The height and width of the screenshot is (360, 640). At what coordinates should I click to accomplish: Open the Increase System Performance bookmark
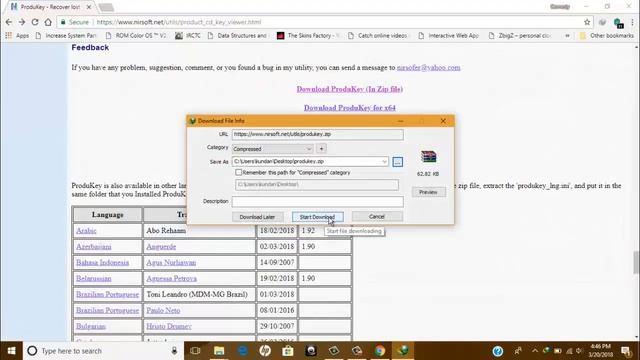click(x=66, y=36)
